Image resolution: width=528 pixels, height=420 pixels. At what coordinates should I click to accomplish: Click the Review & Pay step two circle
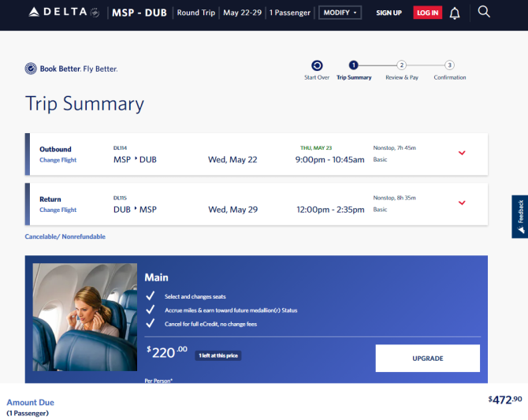tap(401, 65)
